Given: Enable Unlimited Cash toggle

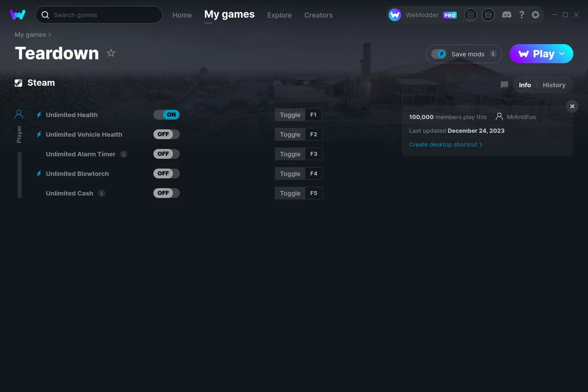Looking at the screenshot, I should tap(167, 193).
